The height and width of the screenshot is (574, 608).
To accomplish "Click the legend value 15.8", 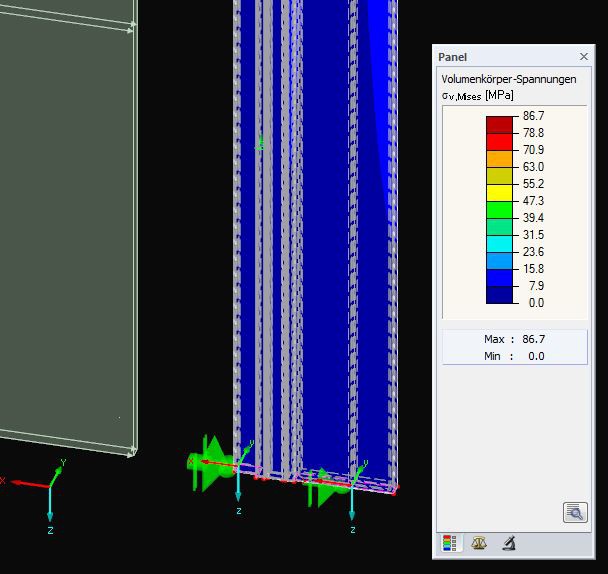I will pos(534,269).
